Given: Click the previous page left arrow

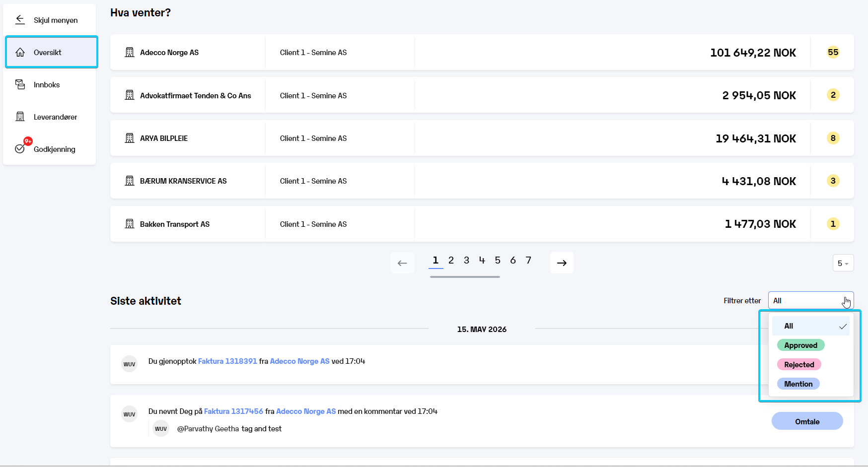Looking at the screenshot, I should click(402, 263).
